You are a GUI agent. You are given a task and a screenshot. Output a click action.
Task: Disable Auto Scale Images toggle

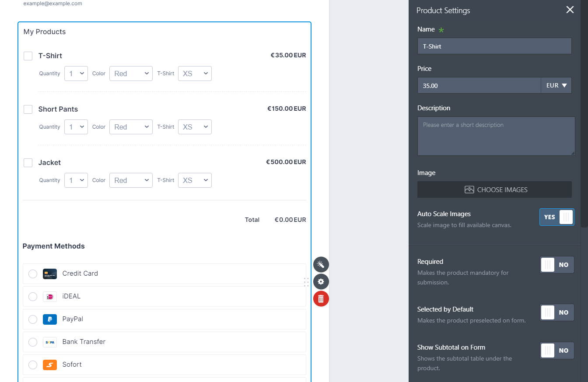point(556,217)
